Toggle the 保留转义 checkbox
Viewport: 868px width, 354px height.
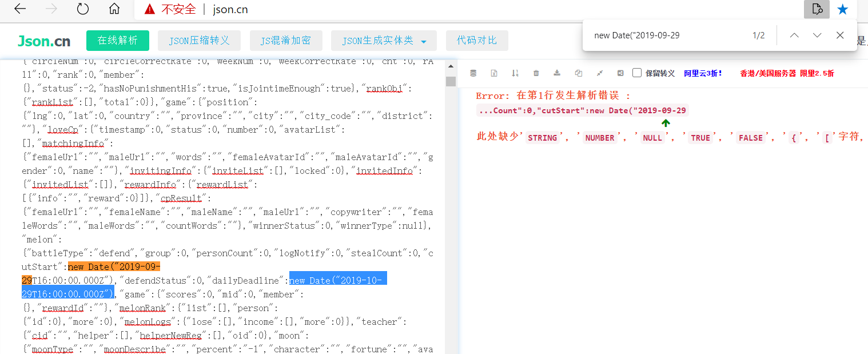pyautogui.click(x=637, y=73)
